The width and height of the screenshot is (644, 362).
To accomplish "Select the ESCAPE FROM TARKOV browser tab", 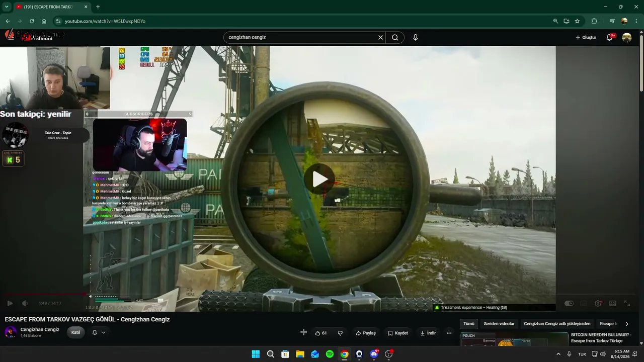I will pyautogui.click(x=51, y=7).
